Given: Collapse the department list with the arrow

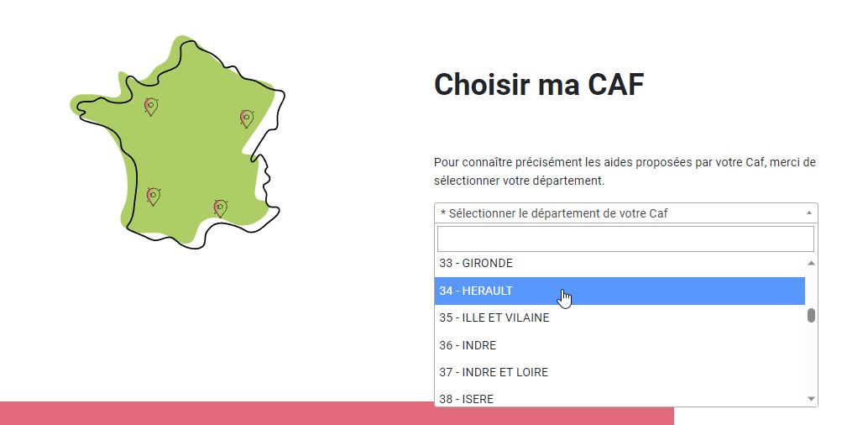Looking at the screenshot, I should pyautogui.click(x=808, y=212).
